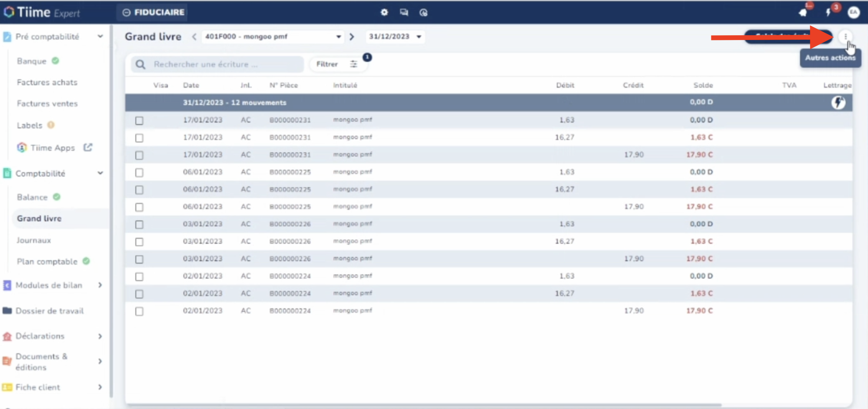Image resolution: width=868 pixels, height=409 pixels.
Task: Open the lightning quick actions icon with badge 3
Action: coord(829,12)
